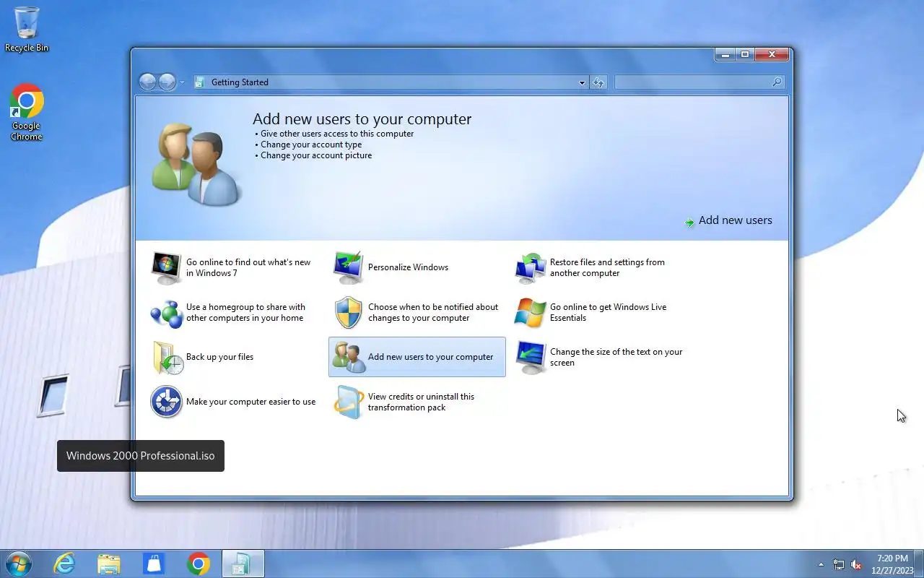Show hidden tray icons arrow
Image resolution: width=924 pixels, height=578 pixels.
[x=821, y=564]
